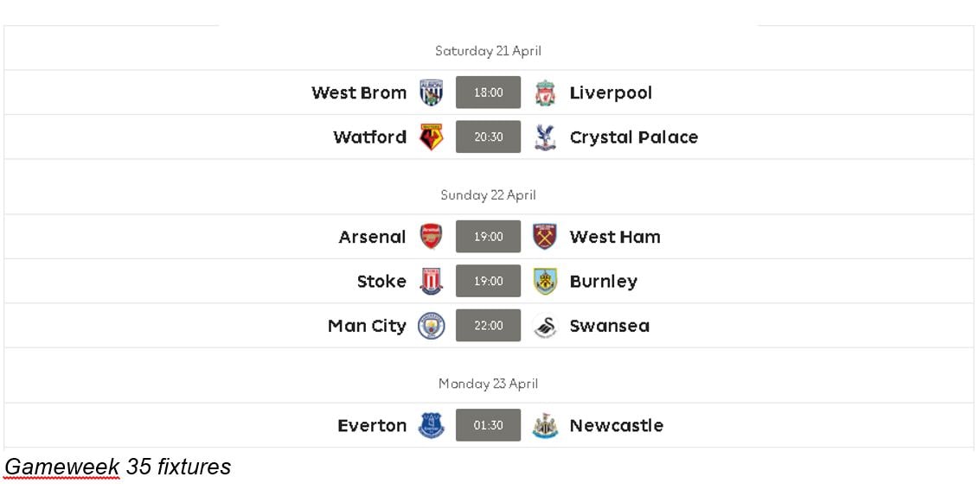The image size is (980, 496).
Task: Open the 18:00 West Brom kickoff button
Action: pos(488,92)
